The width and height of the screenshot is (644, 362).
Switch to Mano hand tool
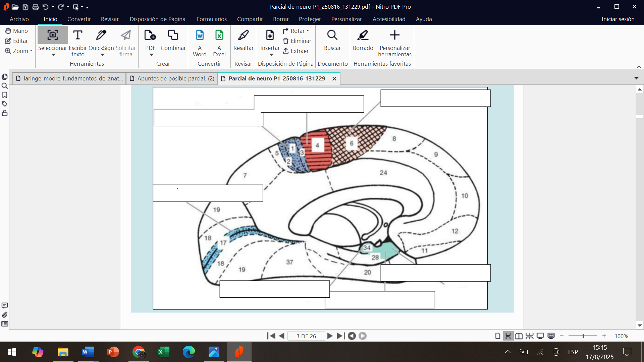click(16, 31)
